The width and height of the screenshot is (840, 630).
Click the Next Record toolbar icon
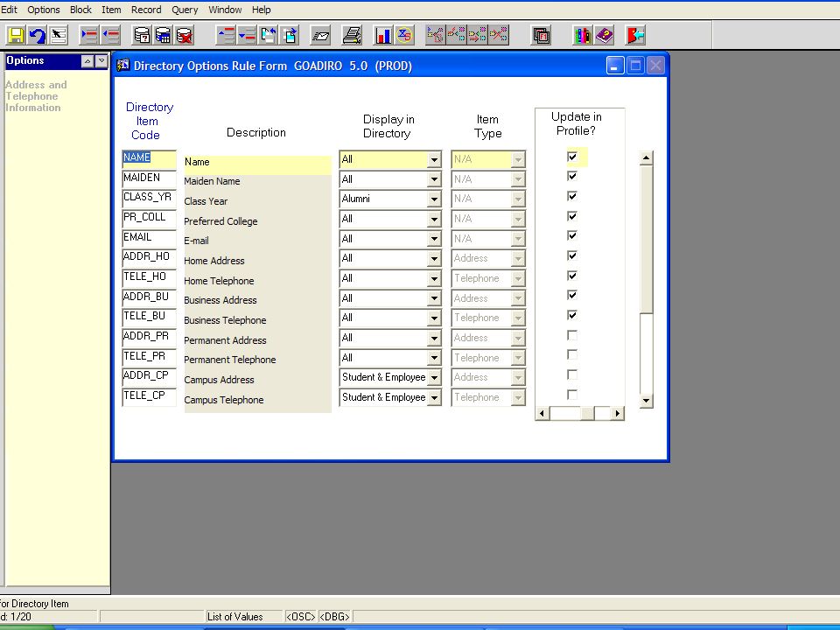pos(247,36)
